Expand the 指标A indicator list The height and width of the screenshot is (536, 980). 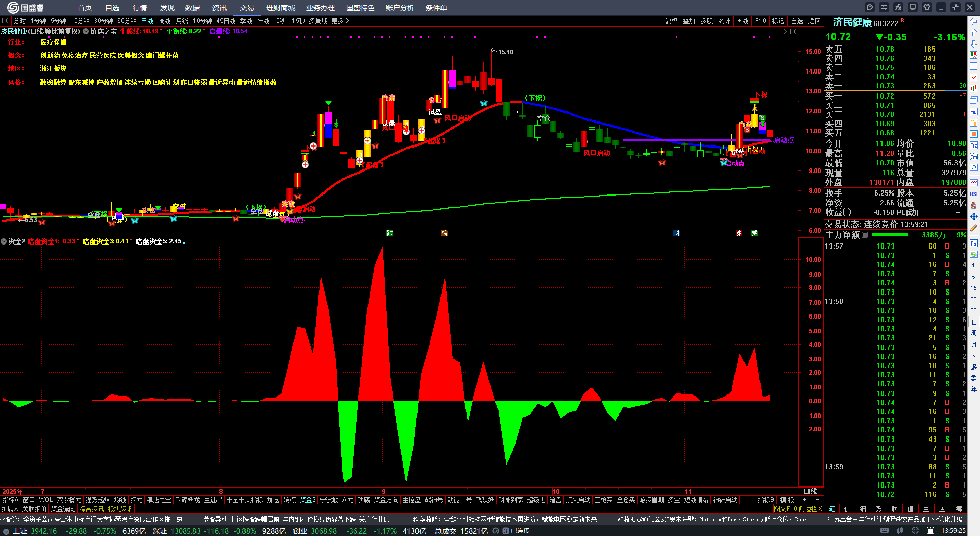10,500
